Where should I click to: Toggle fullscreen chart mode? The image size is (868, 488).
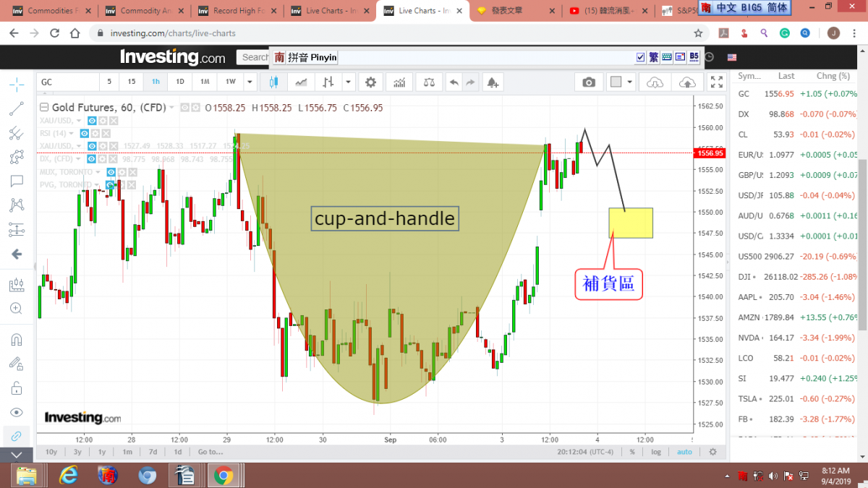(716, 82)
